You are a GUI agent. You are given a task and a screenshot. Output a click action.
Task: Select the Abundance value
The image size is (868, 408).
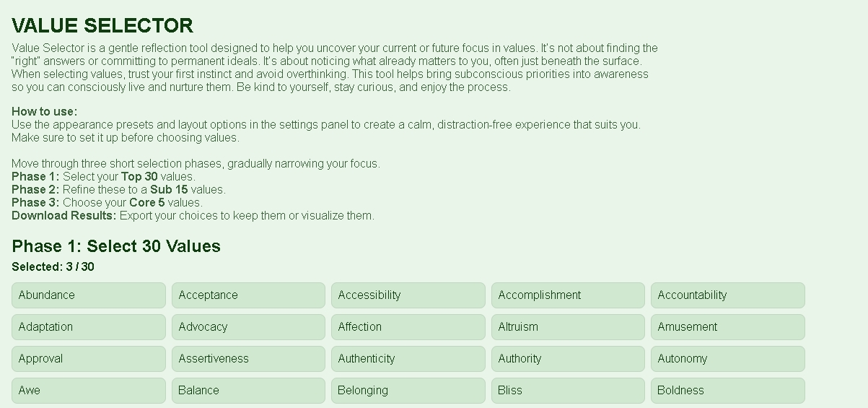point(89,295)
